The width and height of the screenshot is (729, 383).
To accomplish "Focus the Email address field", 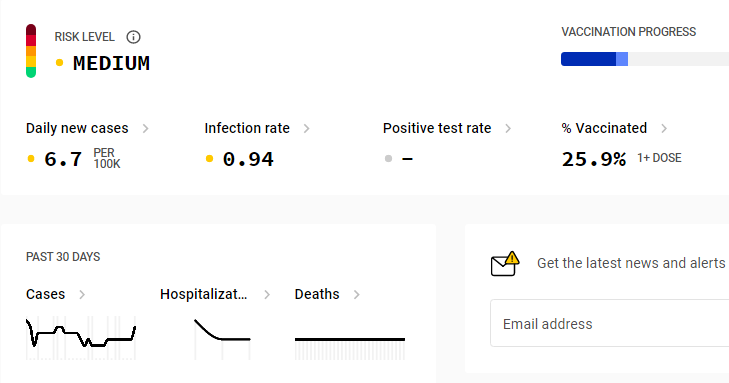I will coord(610,324).
